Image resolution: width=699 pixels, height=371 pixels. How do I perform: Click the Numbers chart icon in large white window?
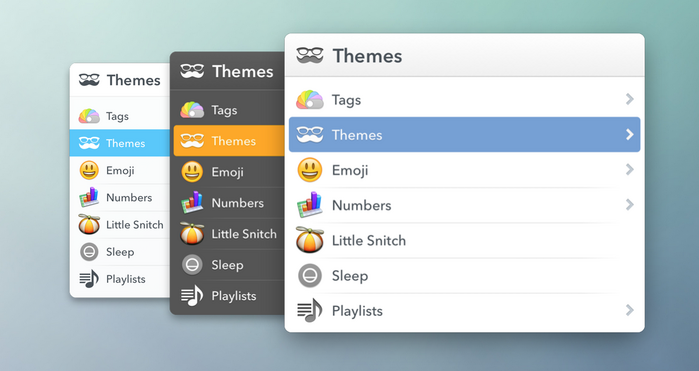pos(310,205)
